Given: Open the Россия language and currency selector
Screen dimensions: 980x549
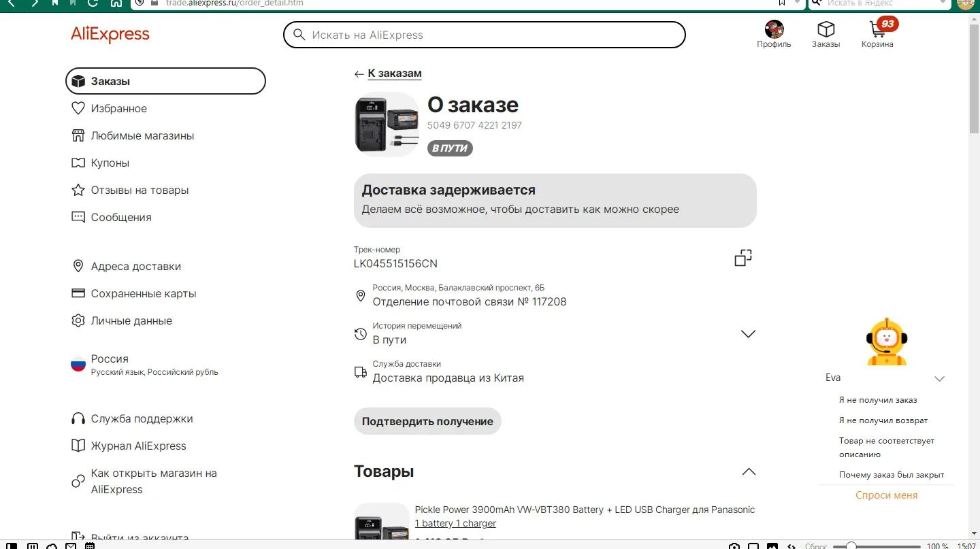Looking at the screenshot, I should point(144,365).
